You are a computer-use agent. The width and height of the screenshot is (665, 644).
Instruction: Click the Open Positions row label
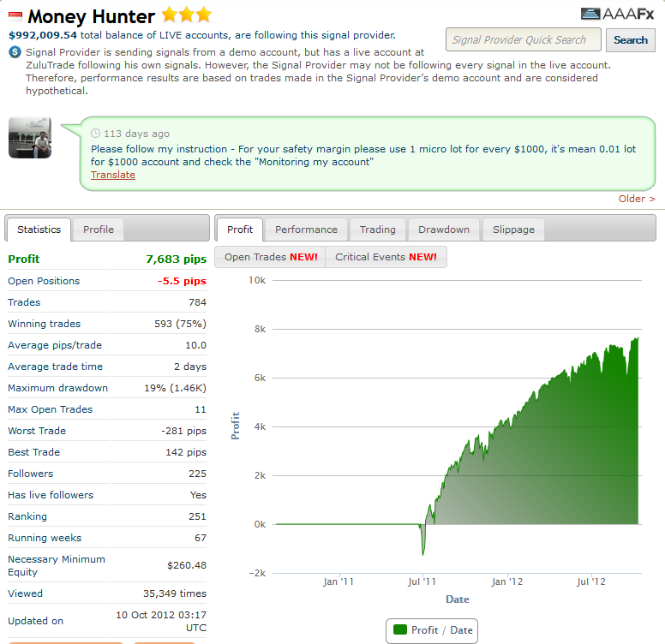tap(44, 281)
